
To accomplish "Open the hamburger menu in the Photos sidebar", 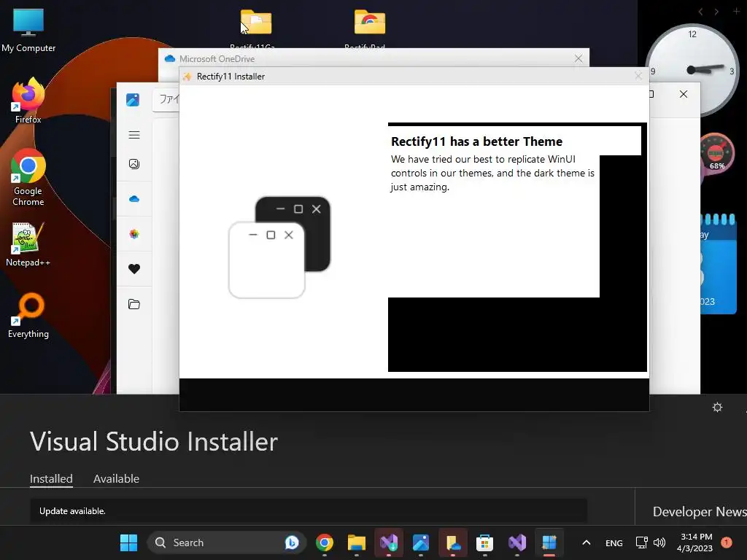I will (x=134, y=135).
